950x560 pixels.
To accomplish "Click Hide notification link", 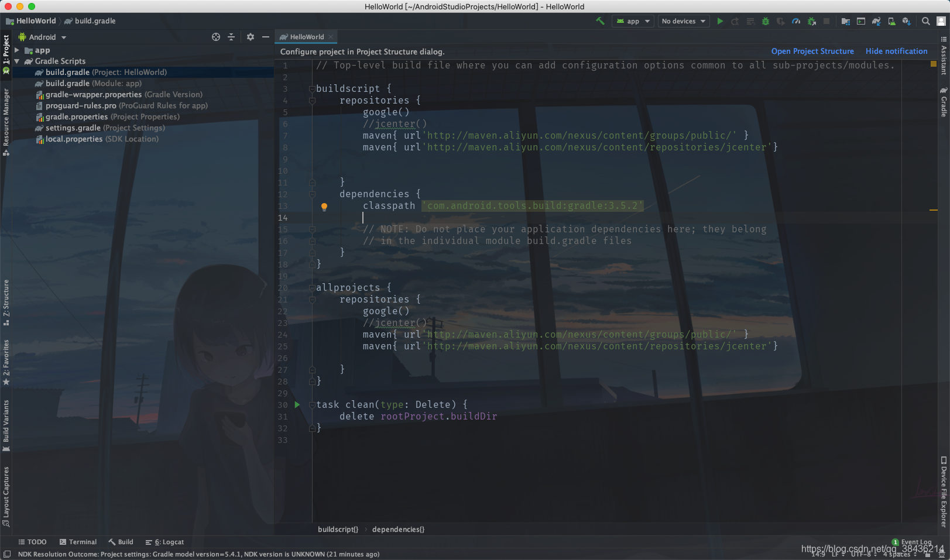I will pos(896,51).
